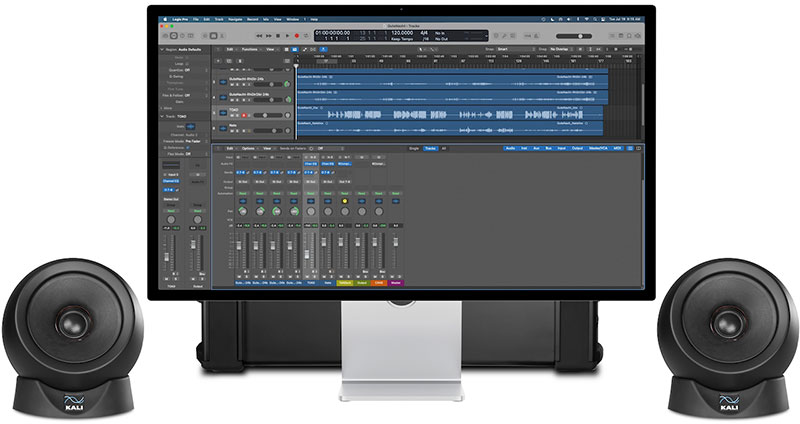The image size is (800, 424).
Task: Select the Tracks mixer view button
Action: click(x=431, y=148)
